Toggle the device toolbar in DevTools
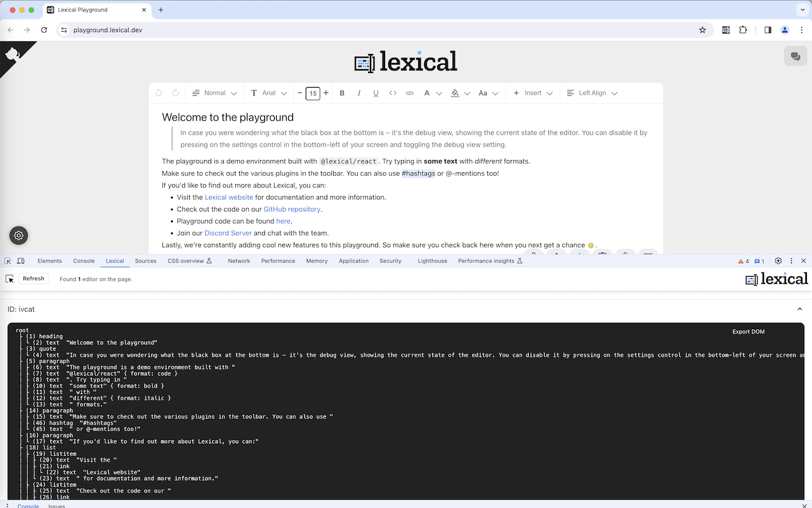Viewport: 812px width, 508px height. pos(22,260)
